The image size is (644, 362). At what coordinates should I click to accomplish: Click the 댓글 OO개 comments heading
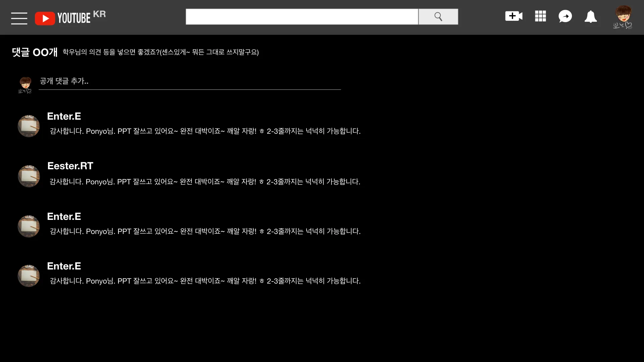pos(35,52)
